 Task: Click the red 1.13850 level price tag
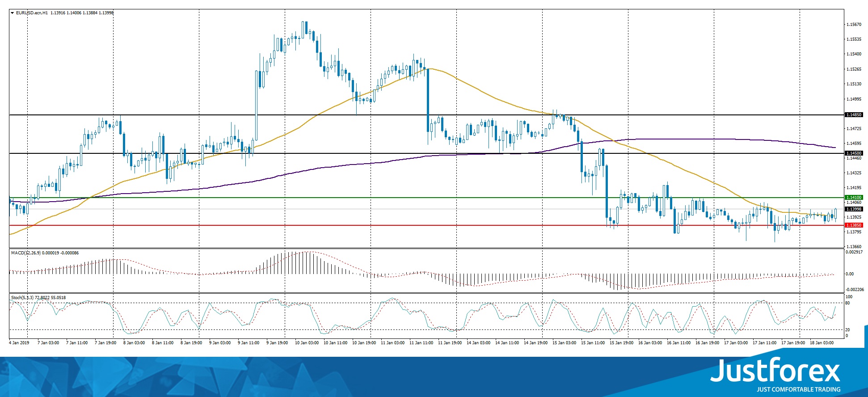pos(854,225)
